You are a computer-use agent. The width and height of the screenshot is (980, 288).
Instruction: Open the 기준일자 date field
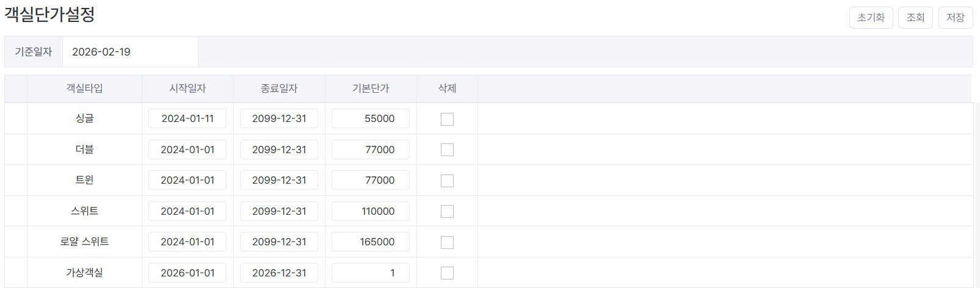pos(129,52)
